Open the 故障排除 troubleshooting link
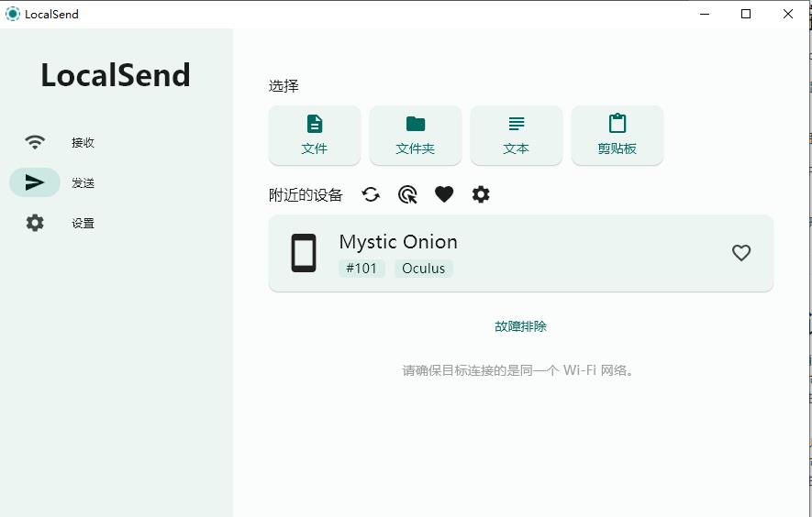Viewport: 812px width, 517px height. coord(520,326)
